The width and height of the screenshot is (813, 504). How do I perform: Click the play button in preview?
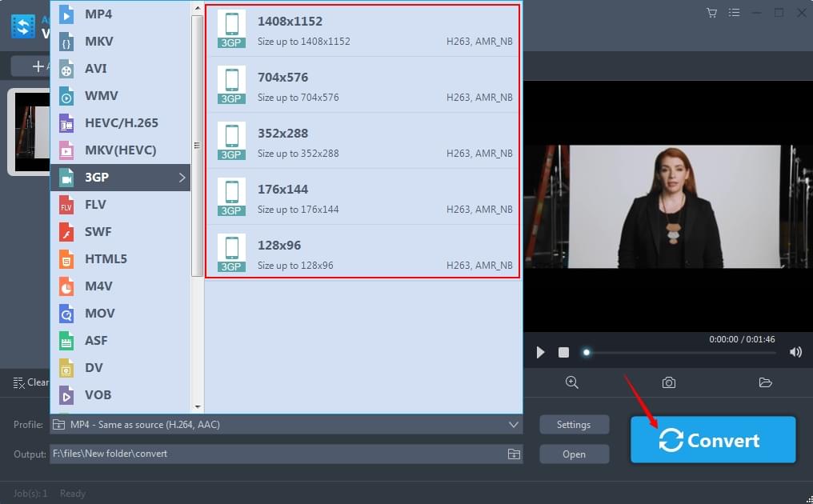pos(540,352)
